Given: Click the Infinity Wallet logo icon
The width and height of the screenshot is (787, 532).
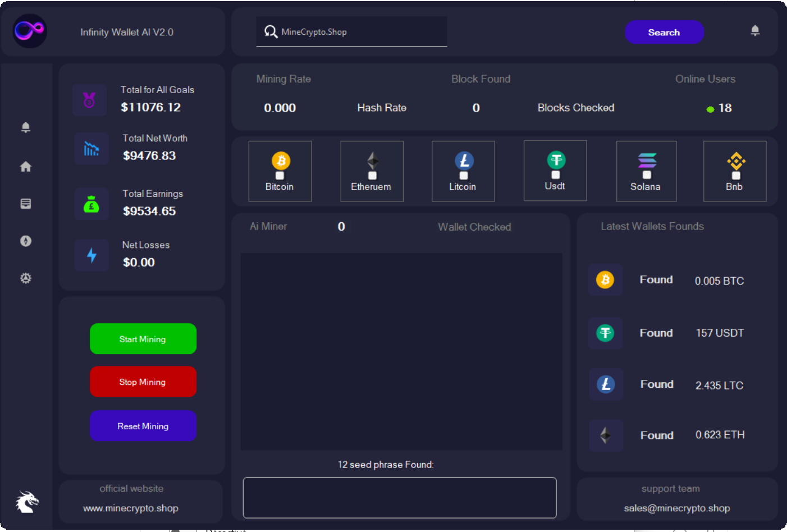Looking at the screenshot, I should point(30,31).
